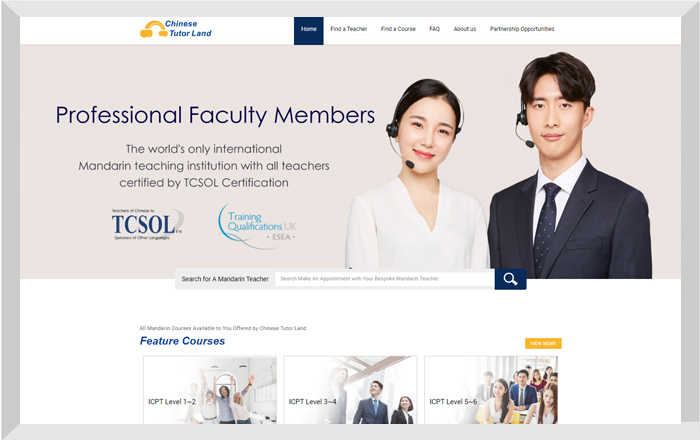Open the FAQ page
This screenshot has height=440, width=700.
(434, 29)
